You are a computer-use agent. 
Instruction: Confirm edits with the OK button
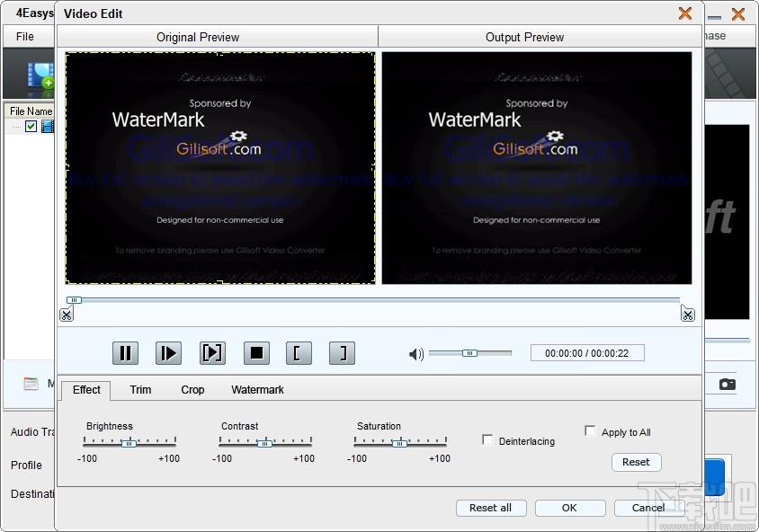pyautogui.click(x=569, y=508)
